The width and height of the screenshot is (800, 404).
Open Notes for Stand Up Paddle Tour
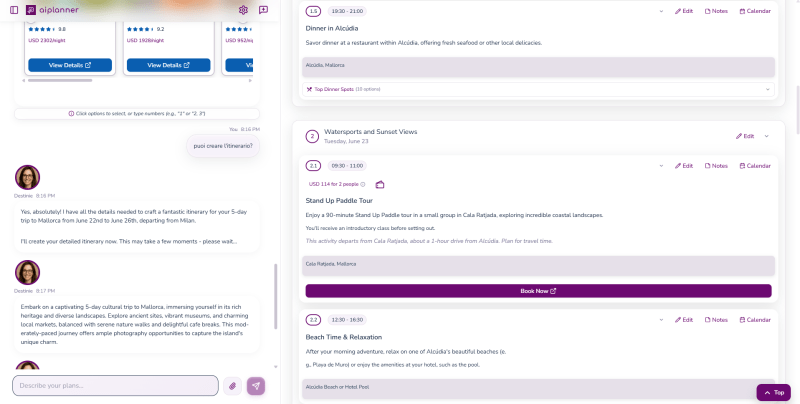pyautogui.click(x=716, y=165)
